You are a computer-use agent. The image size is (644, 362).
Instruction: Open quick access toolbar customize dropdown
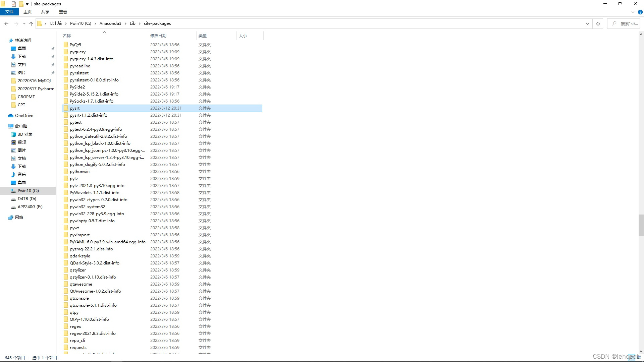click(x=27, y=4)
